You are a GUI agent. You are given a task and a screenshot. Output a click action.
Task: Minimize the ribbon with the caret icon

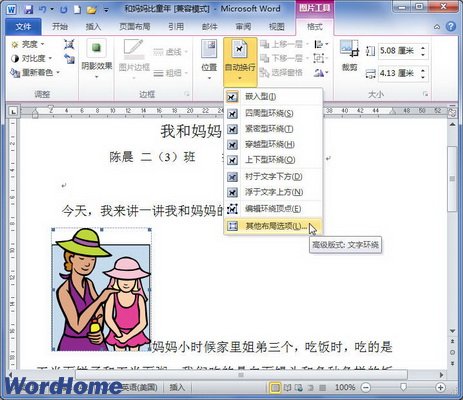pos(437,27)
